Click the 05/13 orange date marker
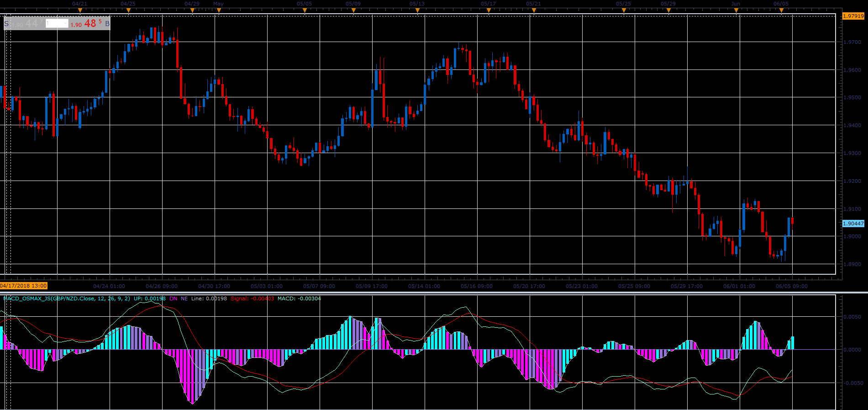 click(x=417, y=10)
